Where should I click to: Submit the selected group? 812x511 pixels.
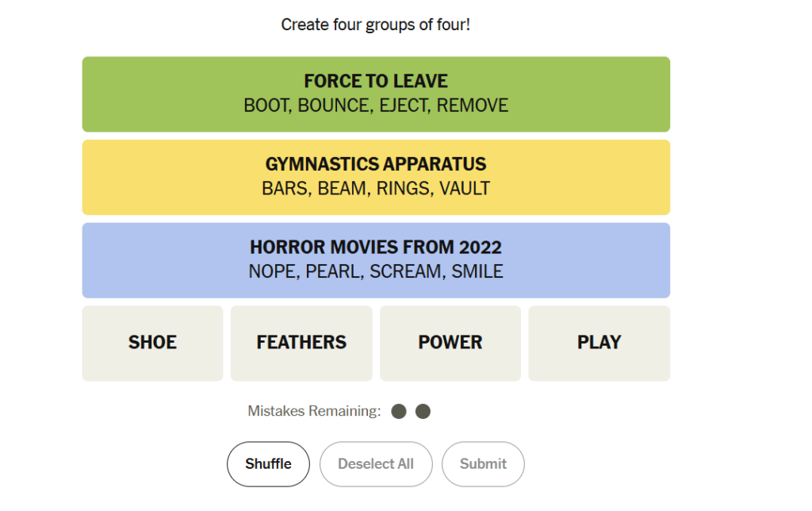click(x=483, y=464)
